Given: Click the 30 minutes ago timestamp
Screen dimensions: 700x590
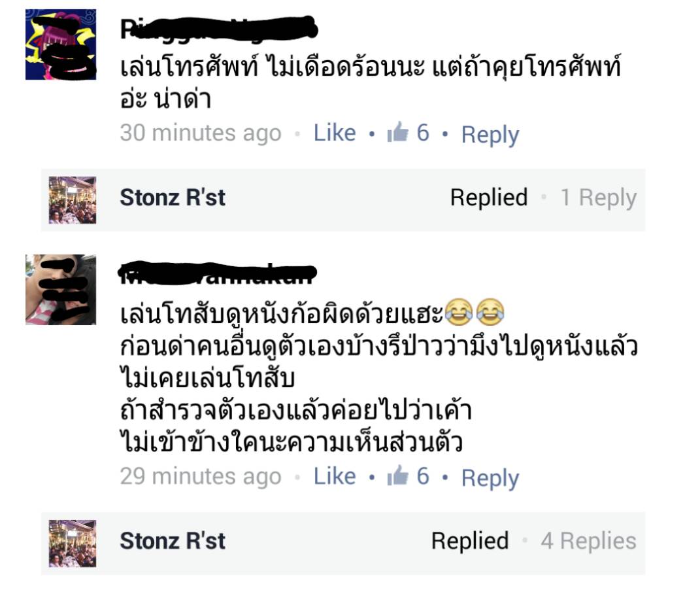Looking at the screenshot, I should coord(201,133).
